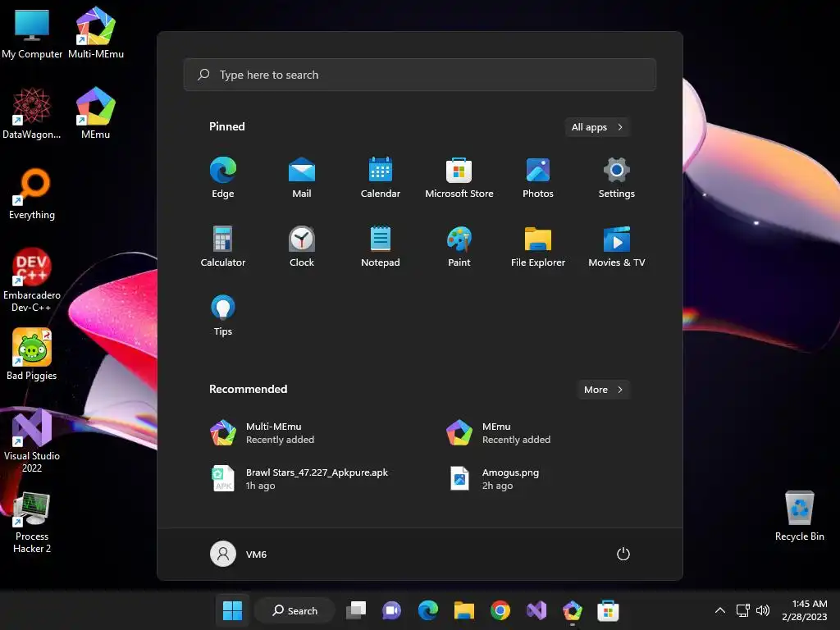Select Embarcadero Dev-C++ desktop shortcut
Screen dimensions: 840x630
tap(32, 280)
